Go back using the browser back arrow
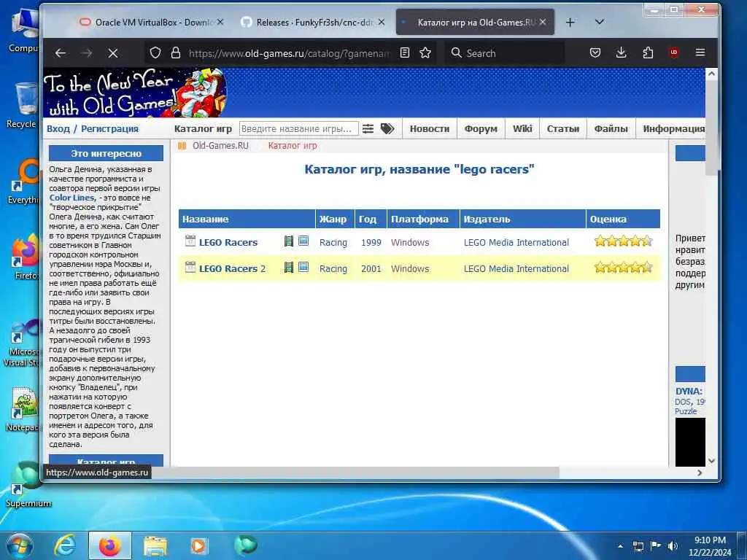This screenshot has width=747, height=560. (x=60, y=52)
